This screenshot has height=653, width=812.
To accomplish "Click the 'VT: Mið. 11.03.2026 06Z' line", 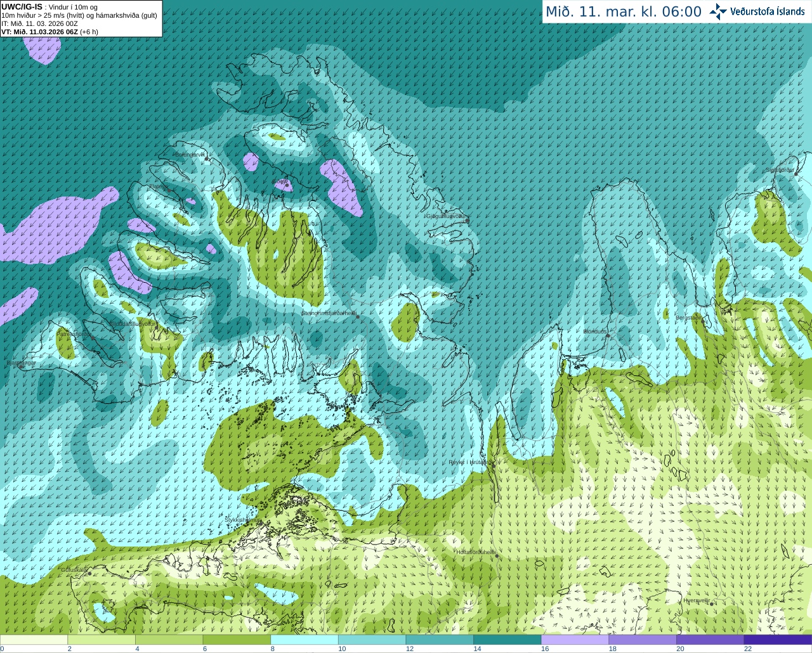I will pos(49,32).
